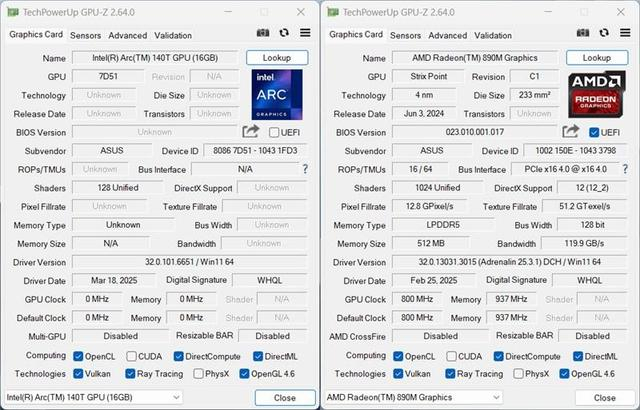
Task: Click the Adrenalin 25.3.1 driver version field
Action: pos(509,262)
